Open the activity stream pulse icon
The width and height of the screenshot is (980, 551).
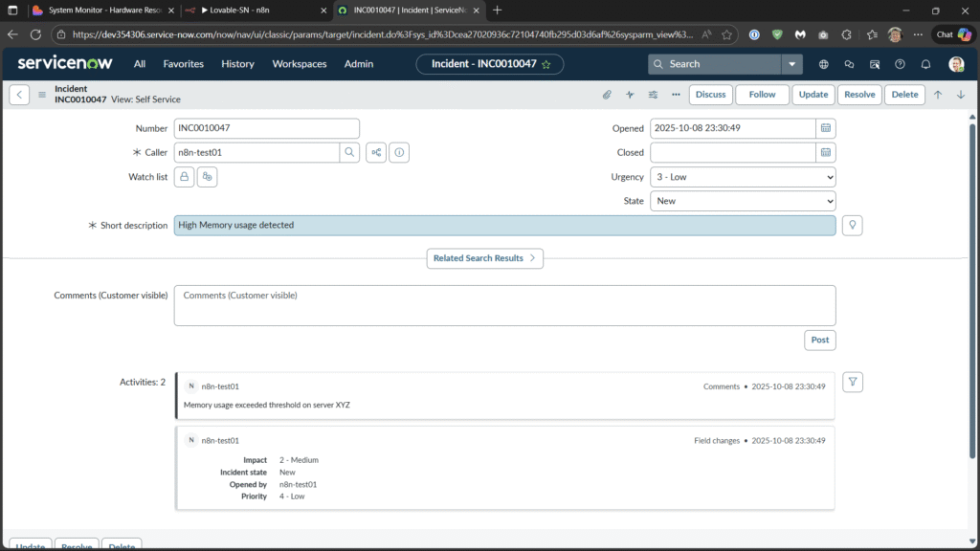[630, 95]
